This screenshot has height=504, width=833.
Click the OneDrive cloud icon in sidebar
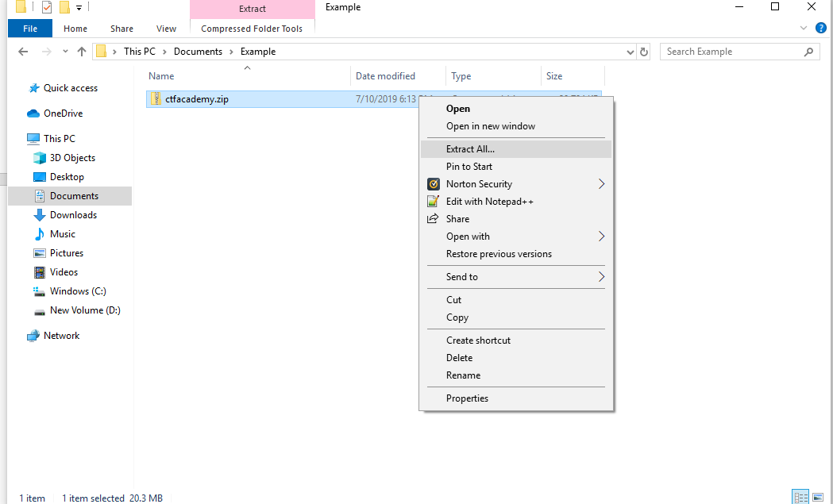click(33, 113)
